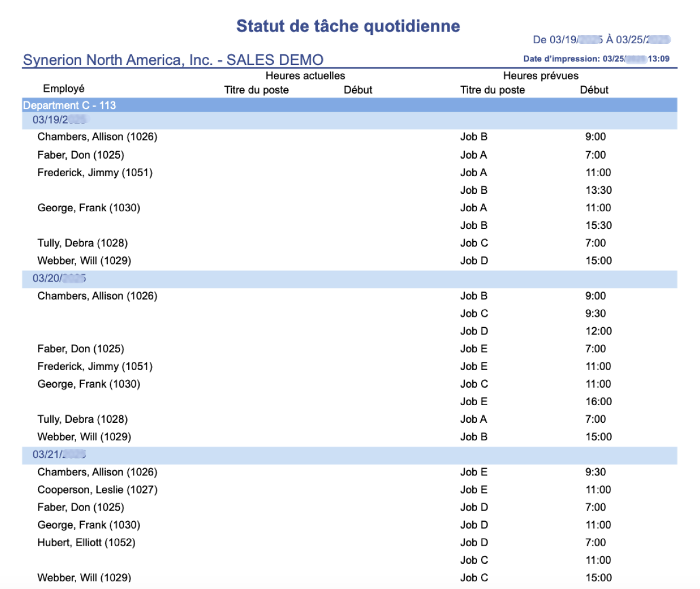
Task: Select George, Frank (1030) under 03/20
Action: (89, 384)
